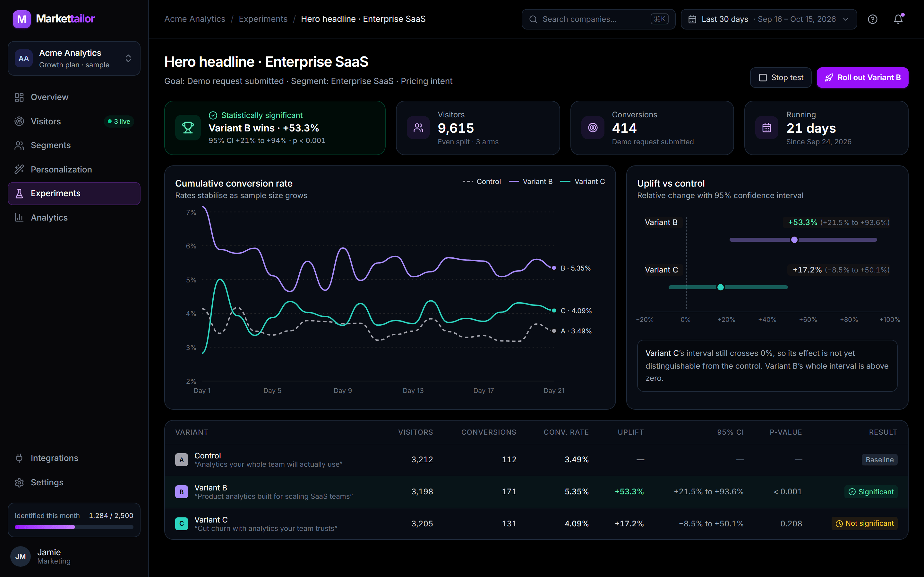924x577 pixels.
Task: Expand the Acme Analytics workspace switcher
Action: 74,58
